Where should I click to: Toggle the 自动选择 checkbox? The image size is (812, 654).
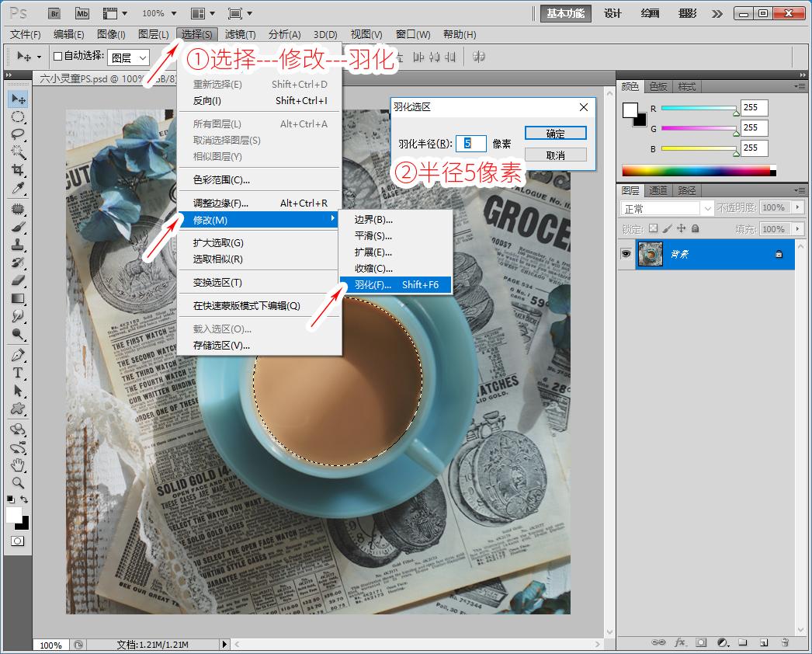click(57, 56)
